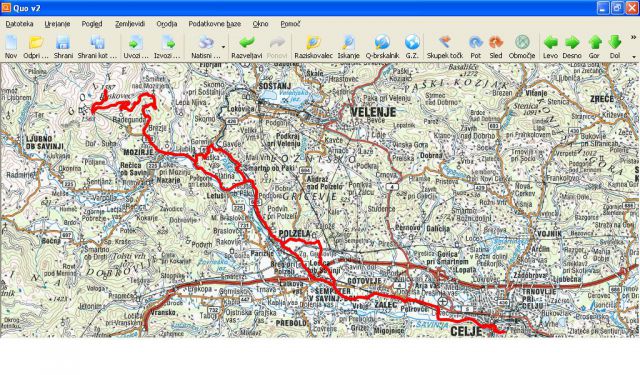The width and height of the screenshot is (640, 375).
Task: Open the Podatkovne baze menu
Action: [x=215, y=24]
